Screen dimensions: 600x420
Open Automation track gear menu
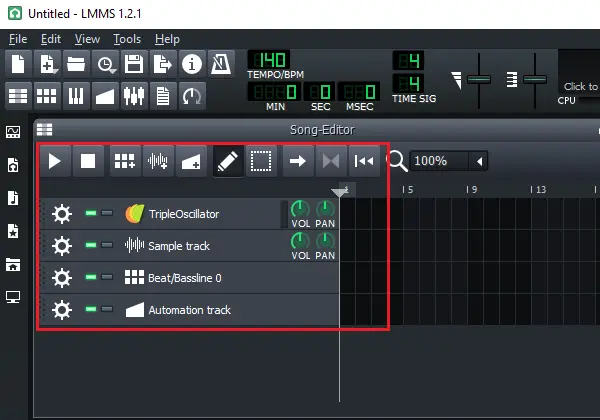coord(62,309)
